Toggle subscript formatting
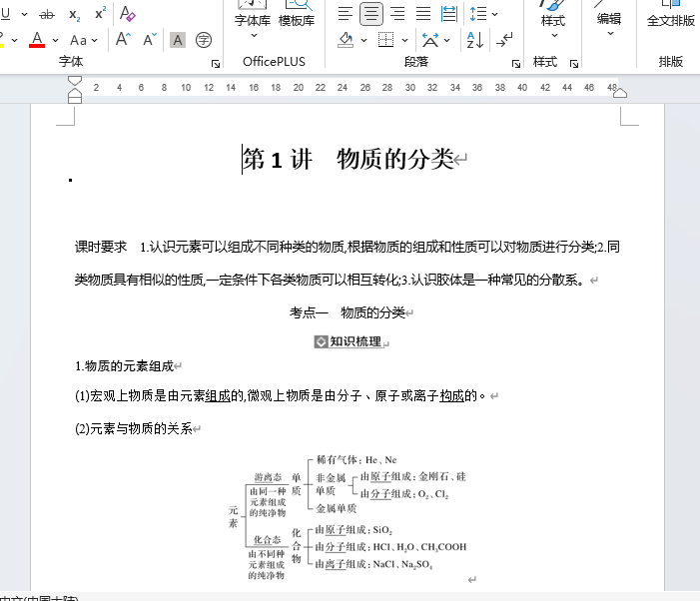Viewport: 700px width, 601px height. pos(75,15)
